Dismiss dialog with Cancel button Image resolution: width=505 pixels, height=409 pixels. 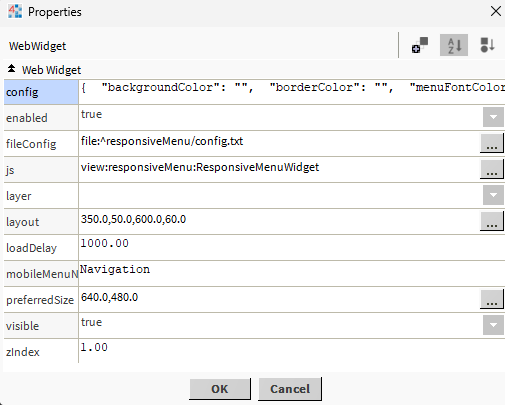tap(290, 389)
